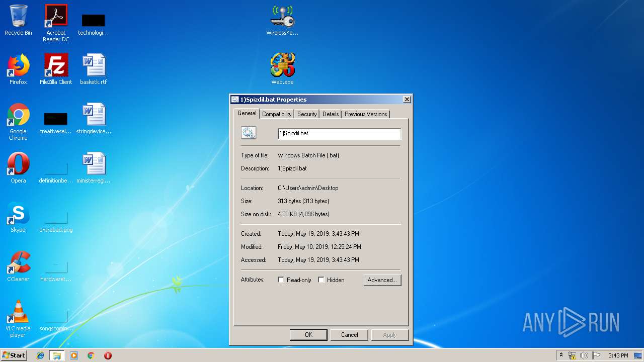644x362 pixels.
Task: Click the size value 313 bytes (313 bytes)
Action: coord(303,201)
